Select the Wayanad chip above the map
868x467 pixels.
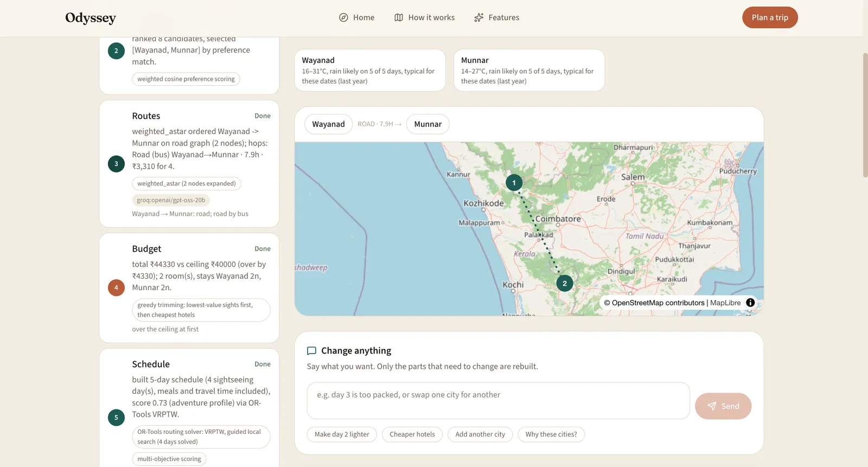[x=328, y=124]
